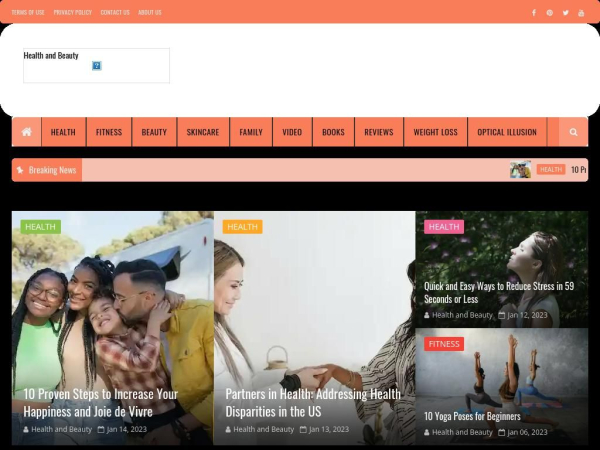600x450 pixels.
Task: Open the YouTube social icon
Action: coord(581,12)
